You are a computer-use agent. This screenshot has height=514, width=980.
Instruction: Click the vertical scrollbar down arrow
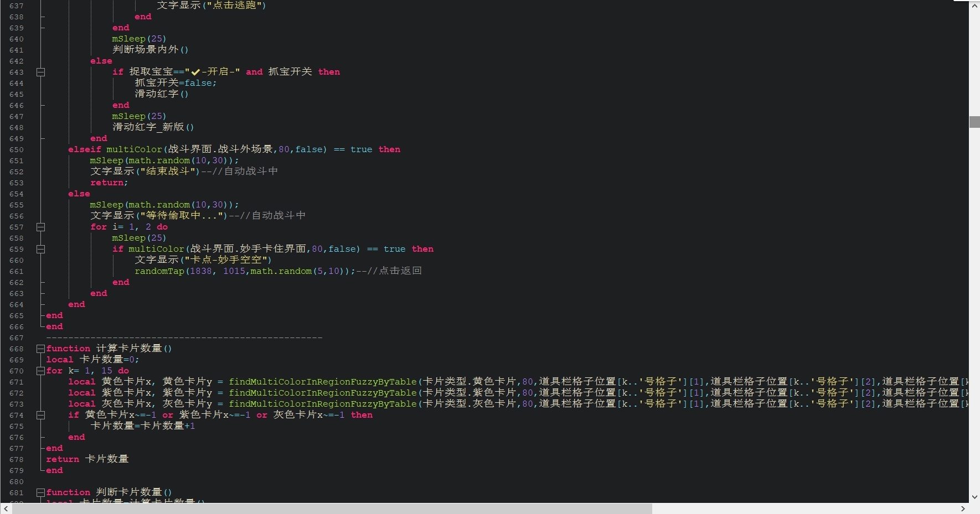coord(974,497)
